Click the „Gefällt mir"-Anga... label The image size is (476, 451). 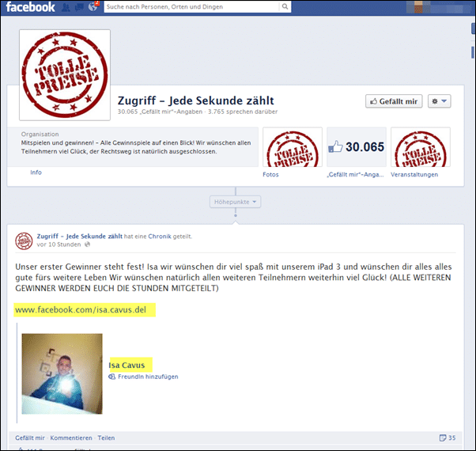click(x=355, y=174)
